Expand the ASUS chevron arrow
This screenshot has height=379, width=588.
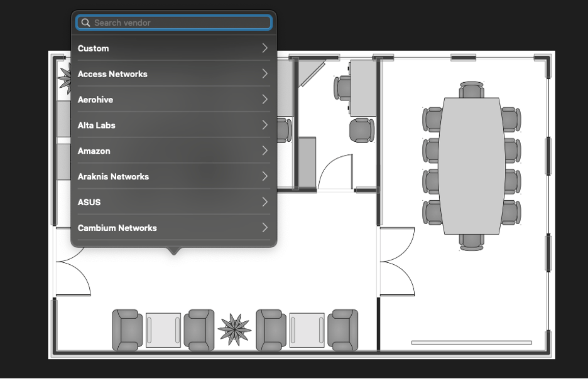coord(264,202)
